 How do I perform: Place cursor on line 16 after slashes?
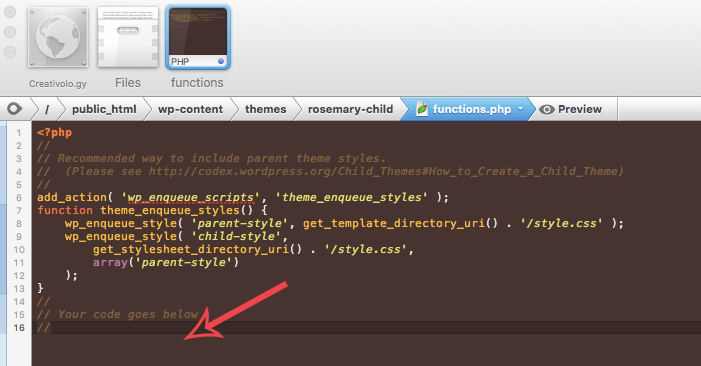(52, 328)
